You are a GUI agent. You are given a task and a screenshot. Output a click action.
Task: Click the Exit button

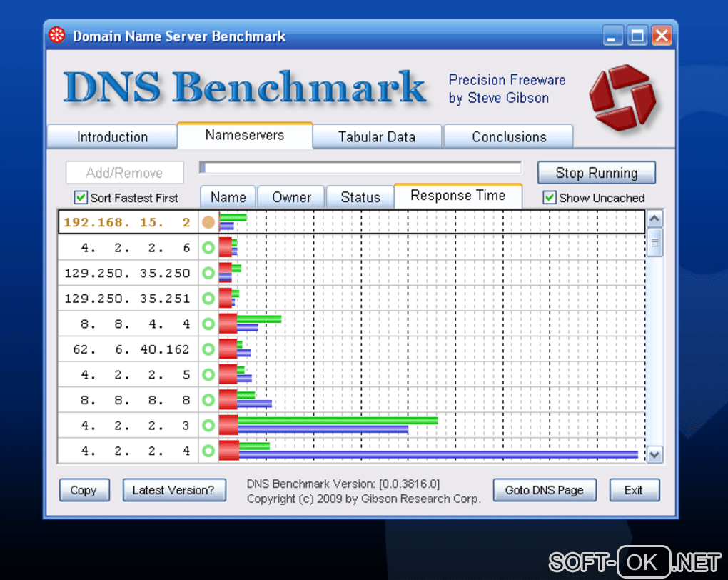click(635, 490)
